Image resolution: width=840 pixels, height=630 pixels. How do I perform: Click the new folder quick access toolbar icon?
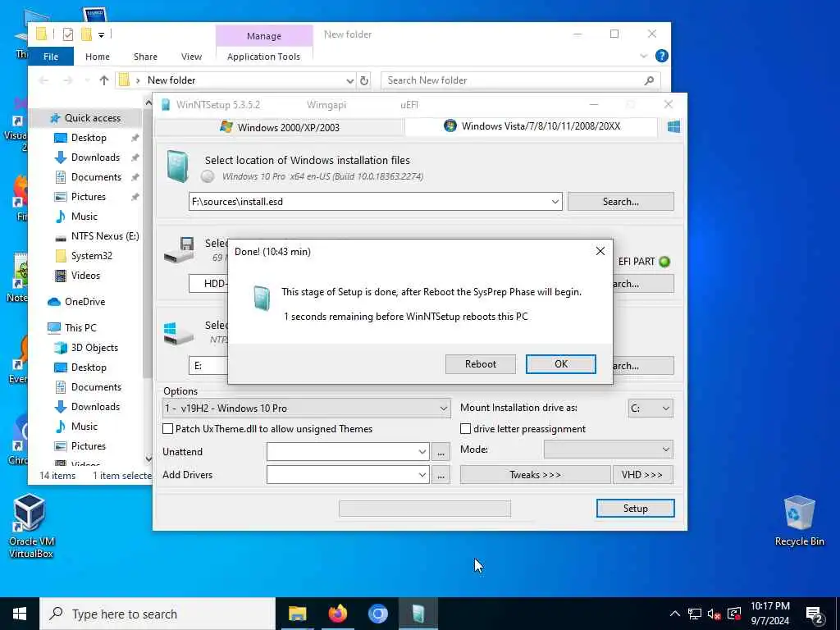85,34
